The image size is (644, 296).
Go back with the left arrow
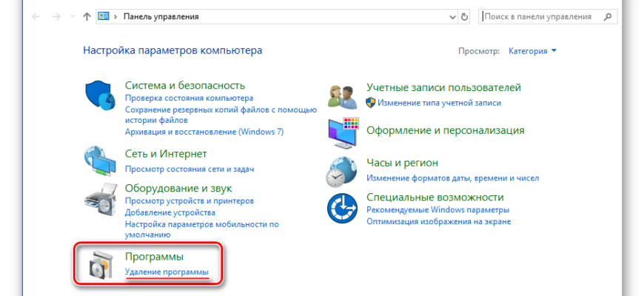[36, 17]
